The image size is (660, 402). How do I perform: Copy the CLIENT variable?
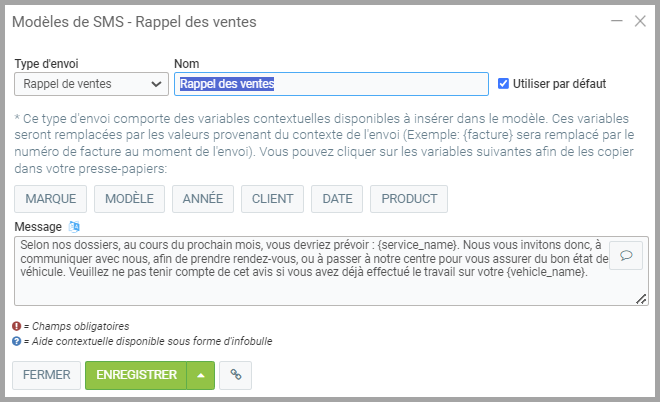(x=272, y=199)
